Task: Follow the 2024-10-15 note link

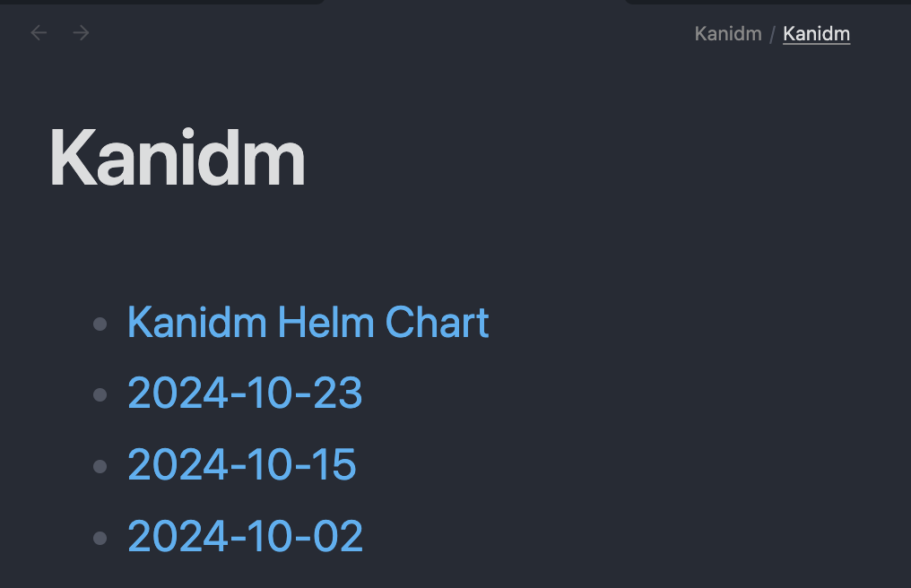Action: 241,465
